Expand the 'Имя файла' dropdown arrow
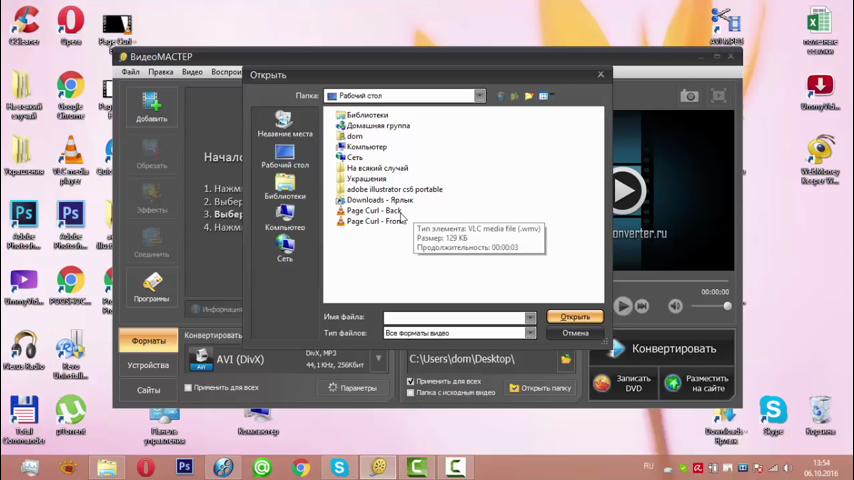This screenshot has height=480, width=854. (x=530, y=317)
